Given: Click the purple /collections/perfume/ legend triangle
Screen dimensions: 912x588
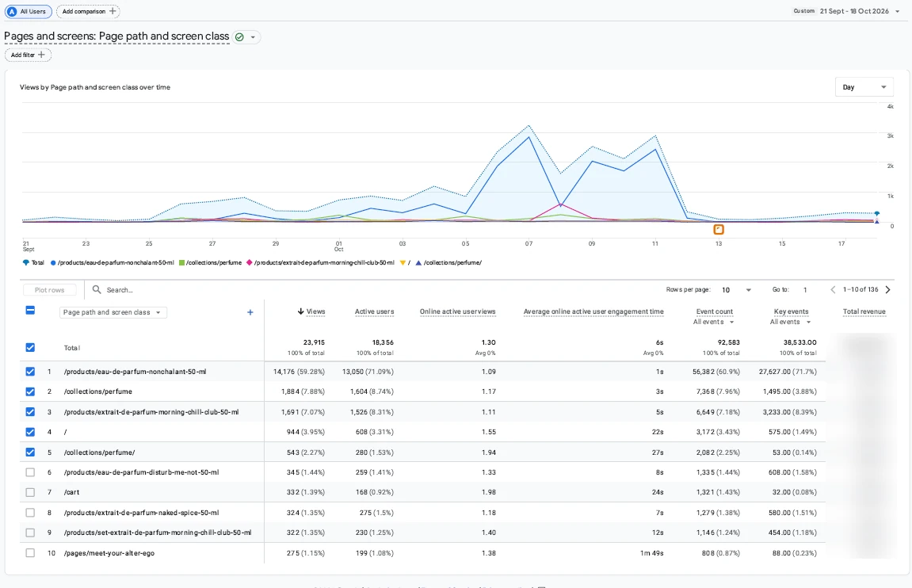Looking at the screenshot, I should click(418, 263).
